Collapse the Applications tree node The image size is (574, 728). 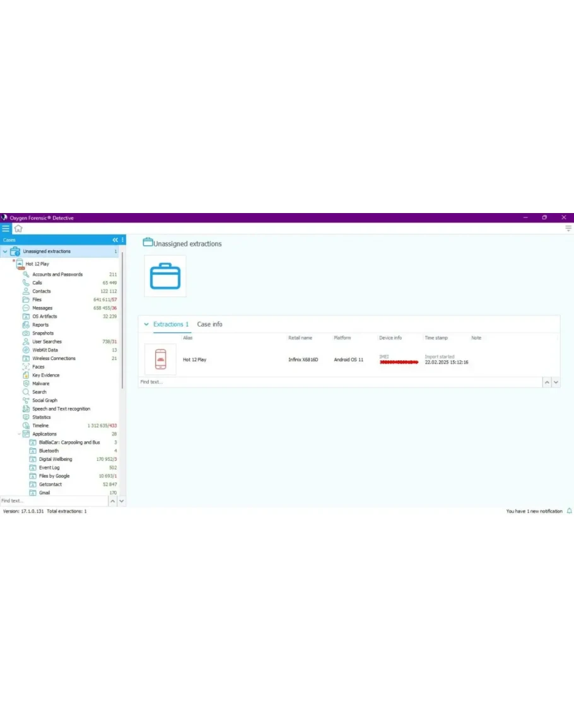[19, 434]
